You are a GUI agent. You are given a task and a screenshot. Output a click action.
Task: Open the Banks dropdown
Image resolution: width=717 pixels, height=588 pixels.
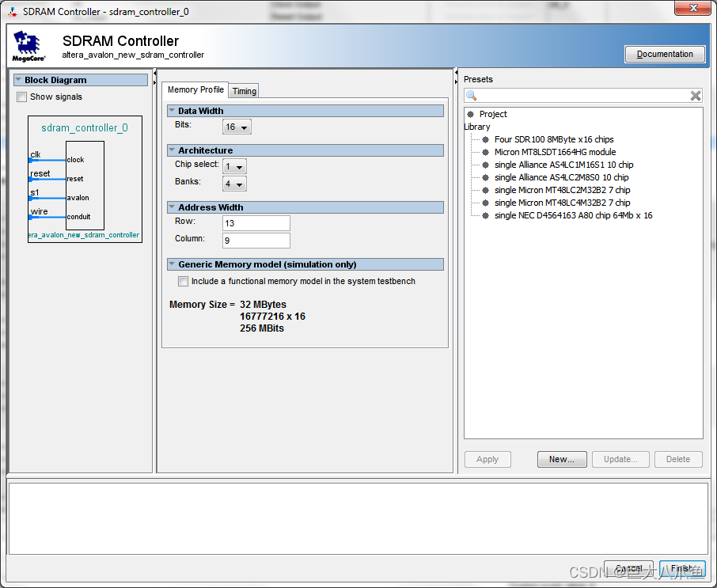tap(234, 184)
